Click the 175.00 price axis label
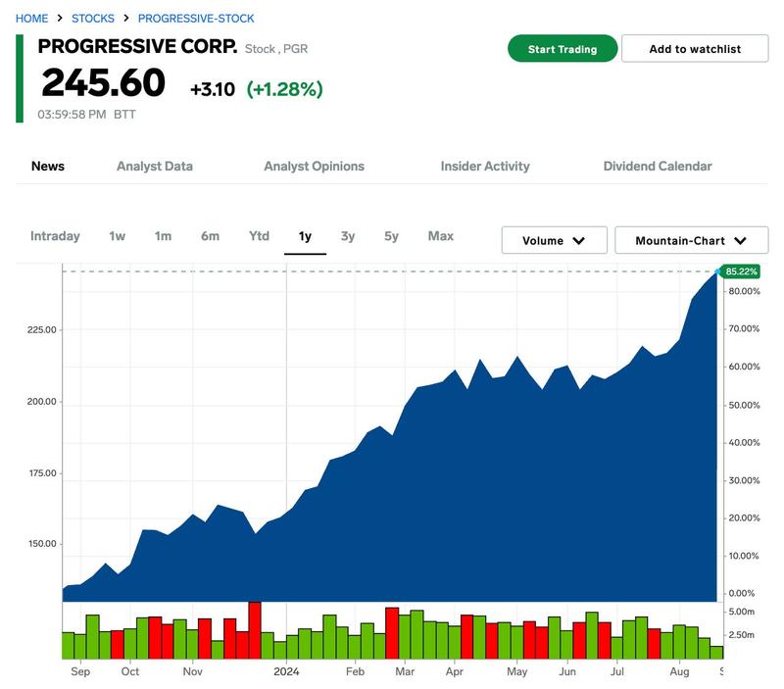This screenshot has height=689, width=784. 42,473
